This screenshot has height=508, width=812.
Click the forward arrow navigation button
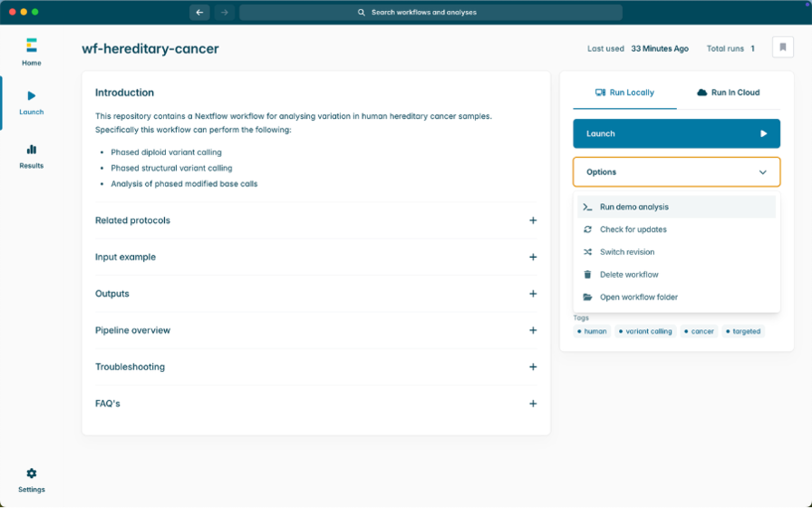pyautogui.click(x=224, y=13)
